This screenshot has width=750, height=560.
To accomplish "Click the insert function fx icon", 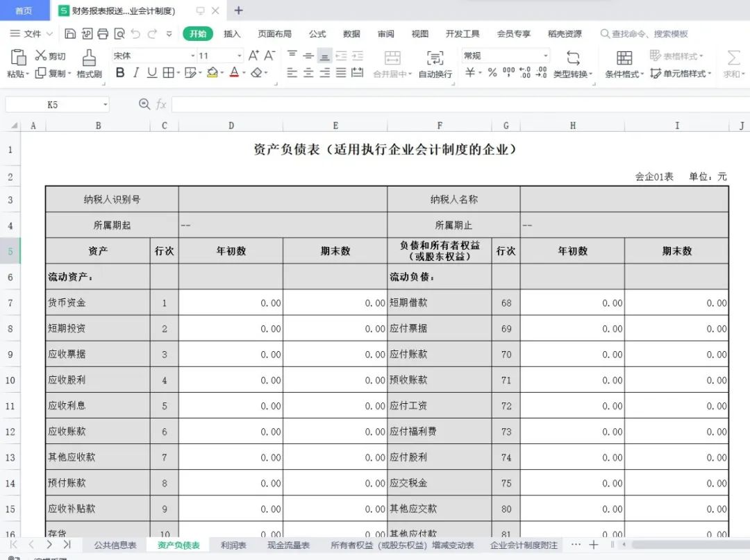I will tap(161, 104).
